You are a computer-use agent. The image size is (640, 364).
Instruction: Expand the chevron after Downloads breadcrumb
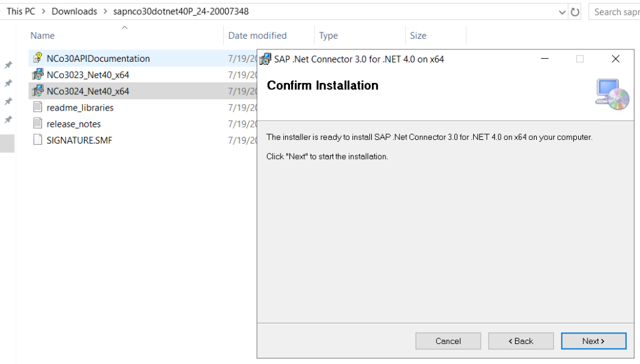pos(105,11)
